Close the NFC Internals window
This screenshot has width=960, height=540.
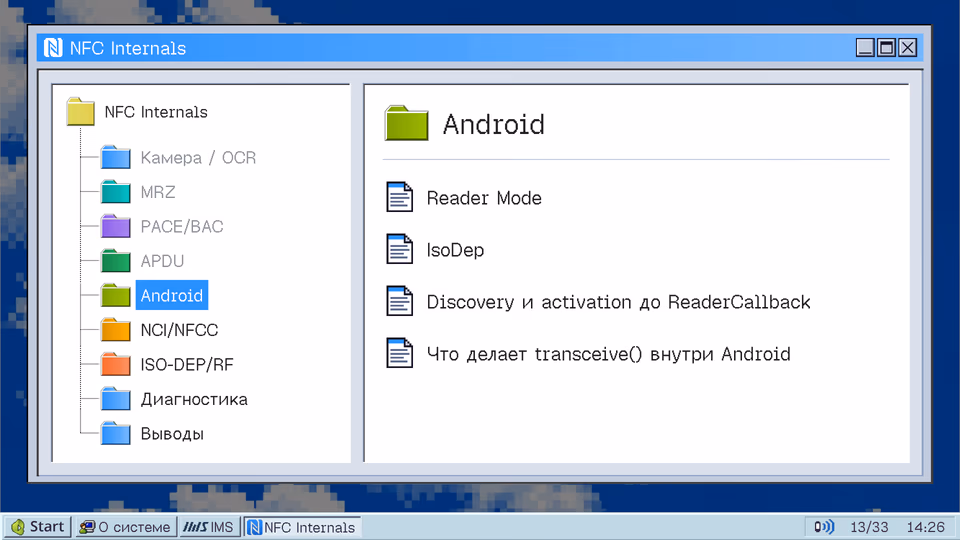907,47
